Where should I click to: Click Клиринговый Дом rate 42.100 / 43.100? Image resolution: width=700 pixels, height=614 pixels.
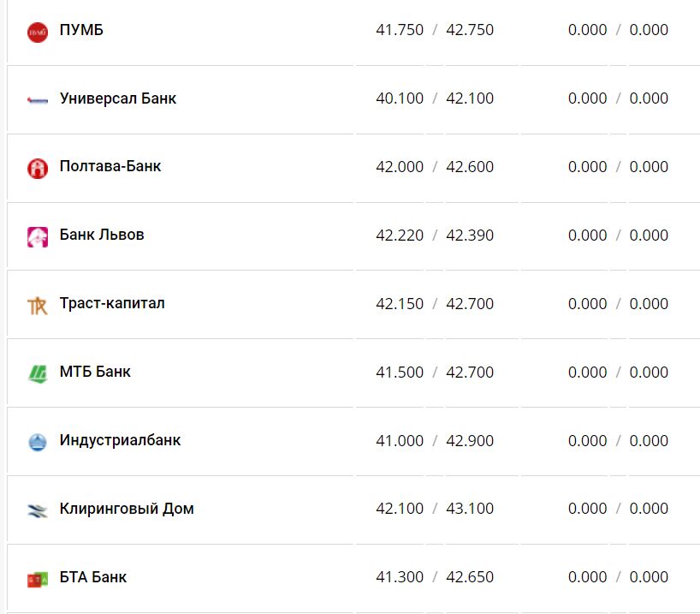(x=435, y=509)
